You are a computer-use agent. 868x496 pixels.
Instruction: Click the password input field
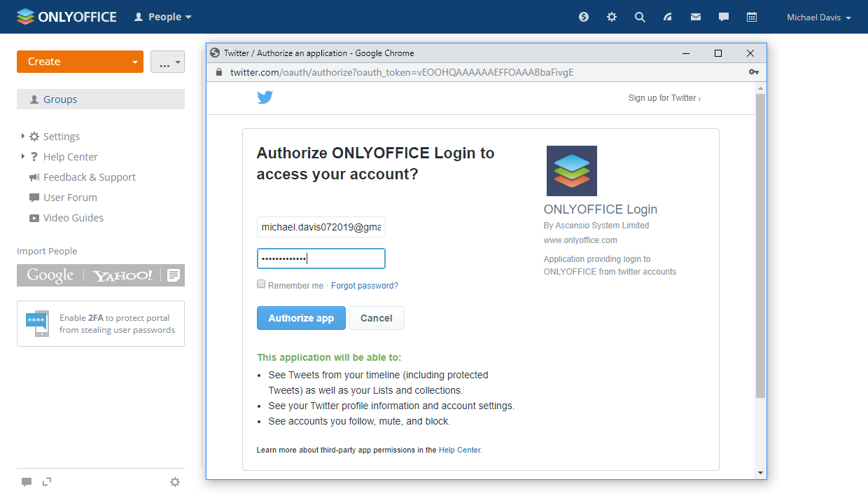321,259
